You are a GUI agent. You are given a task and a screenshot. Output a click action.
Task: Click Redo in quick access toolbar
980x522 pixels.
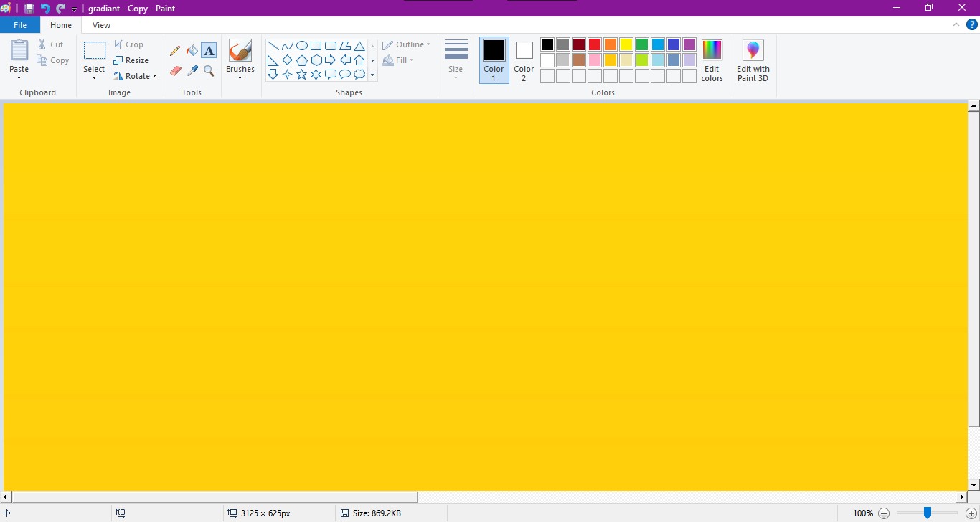pos(61,9)
